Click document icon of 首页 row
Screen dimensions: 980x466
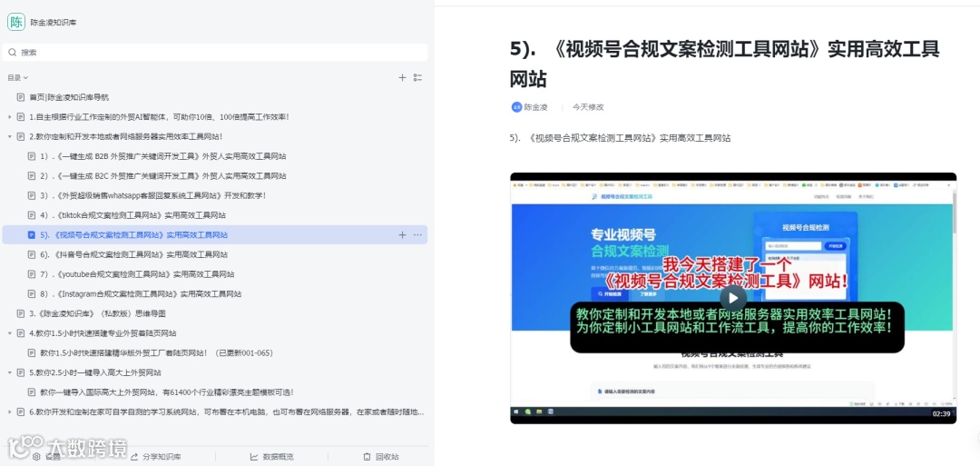(x=21, y=97)
